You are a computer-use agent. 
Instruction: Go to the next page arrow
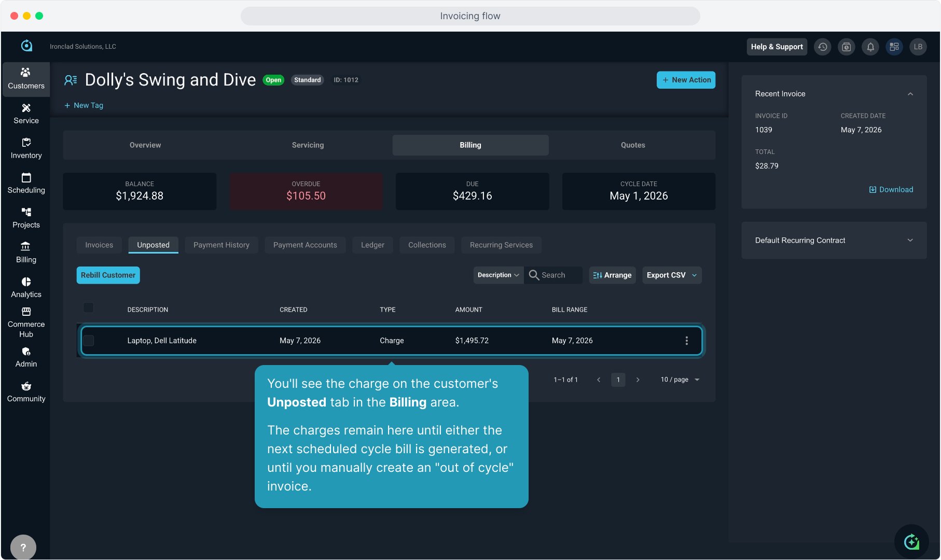coord(638,380)
